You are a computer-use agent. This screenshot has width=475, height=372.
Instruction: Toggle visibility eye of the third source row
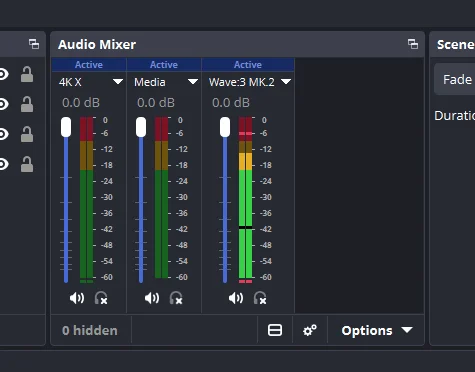(x=3, y=134)
